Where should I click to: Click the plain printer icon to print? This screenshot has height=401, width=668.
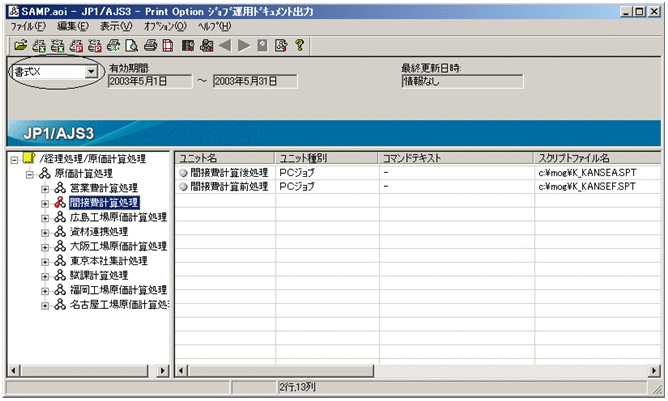[150, 45]
